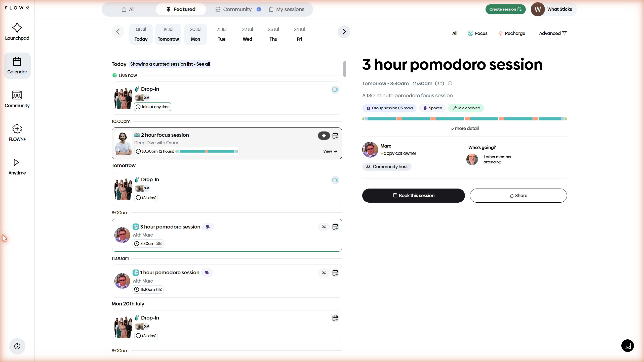
Task: Open the Launchpad sidebar icon
Action: (17, 32)
